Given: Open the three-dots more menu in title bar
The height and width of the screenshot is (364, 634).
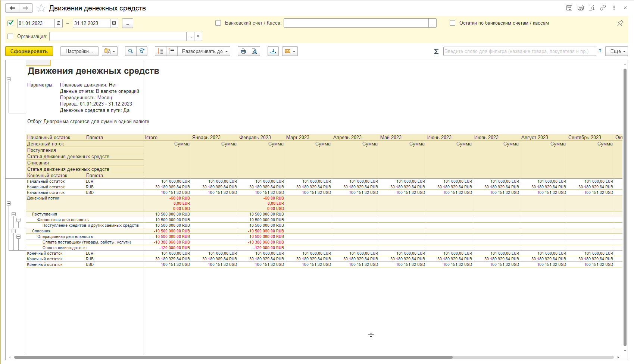Looking at the screenshot, I should click(x=614, y=8).
